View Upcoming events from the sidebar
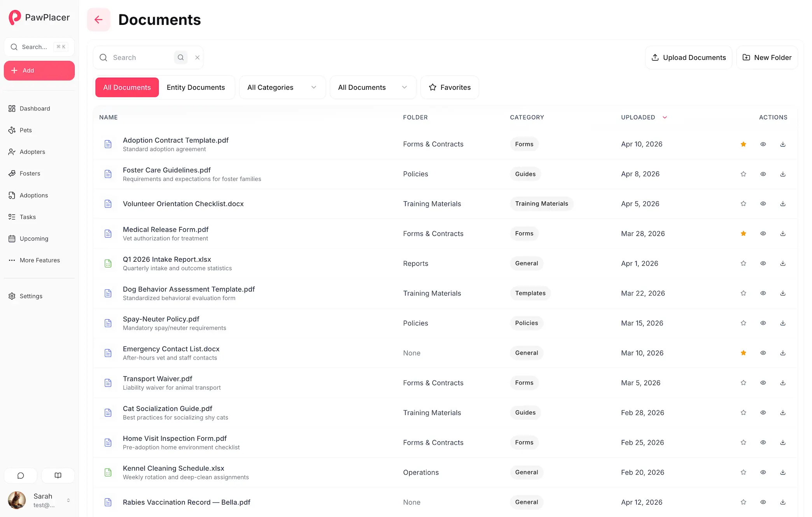The image size is (812, 517). click(33, 238)
